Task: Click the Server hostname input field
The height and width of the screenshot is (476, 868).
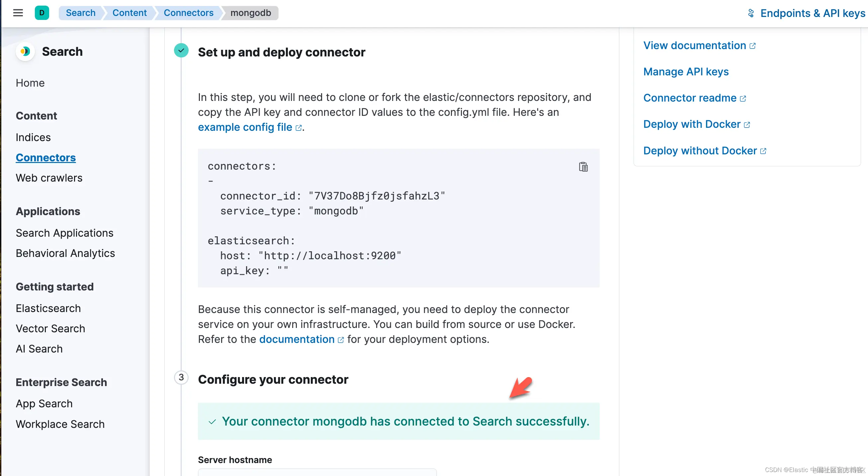Action: tap(317, 472)
